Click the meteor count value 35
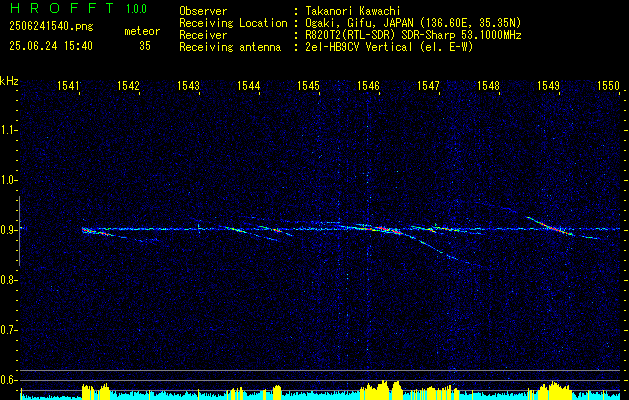 coord(145,46)
